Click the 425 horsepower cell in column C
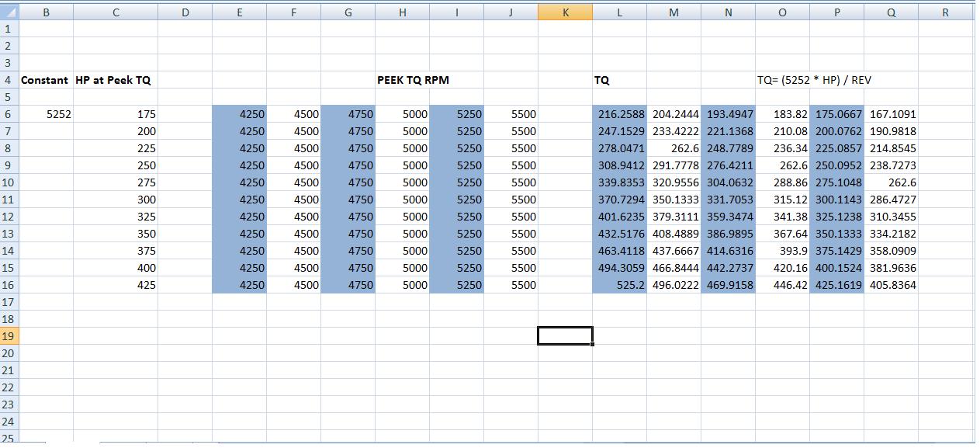The height and width of the screenshot is (448, 980). point(116,285)
